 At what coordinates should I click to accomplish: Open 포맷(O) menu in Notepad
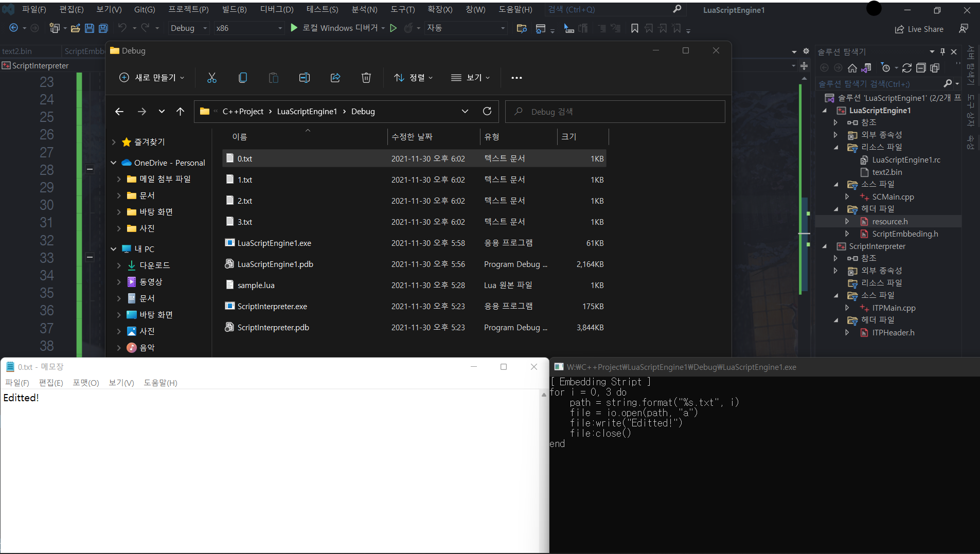[x=86, y=383]
